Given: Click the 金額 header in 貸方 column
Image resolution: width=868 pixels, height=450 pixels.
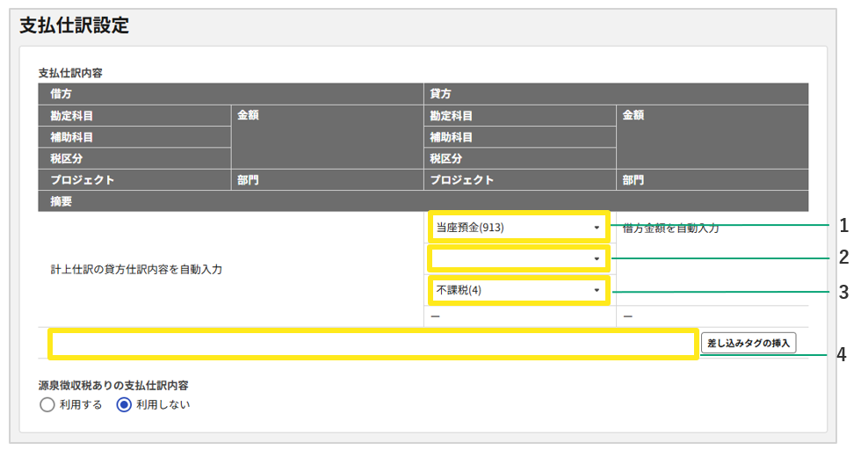Looking at the screenshot, I should [633, 115].
